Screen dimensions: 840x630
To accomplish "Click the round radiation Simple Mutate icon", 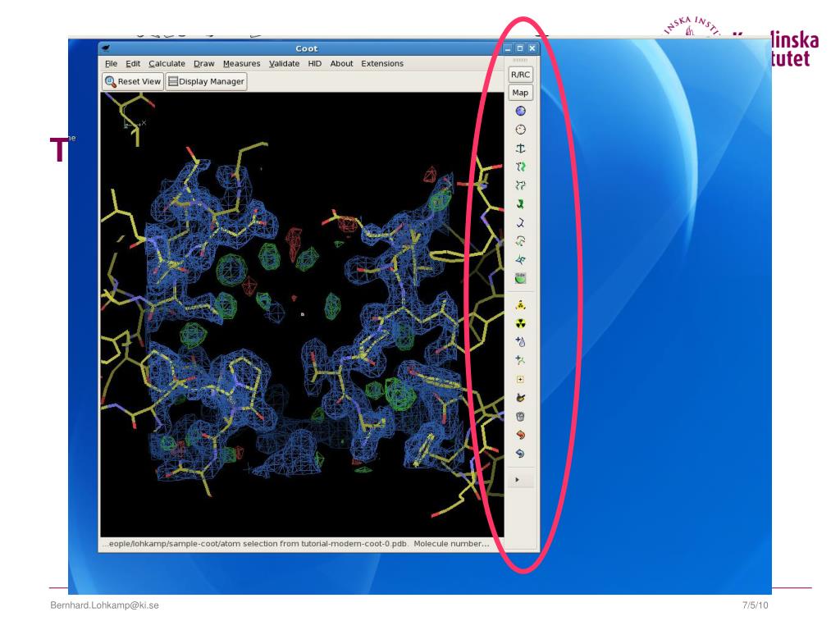I will pyautogui.click(x=520, y=323).
